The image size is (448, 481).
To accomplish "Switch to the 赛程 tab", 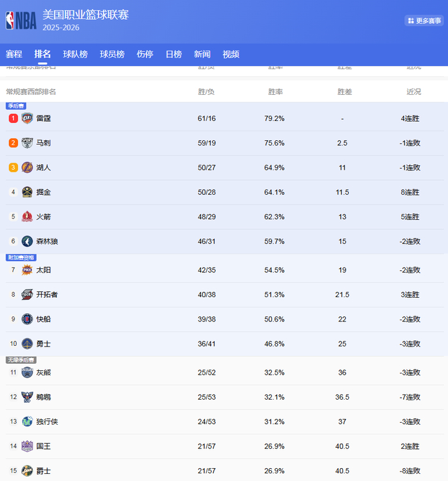I will tap(14, 54).
